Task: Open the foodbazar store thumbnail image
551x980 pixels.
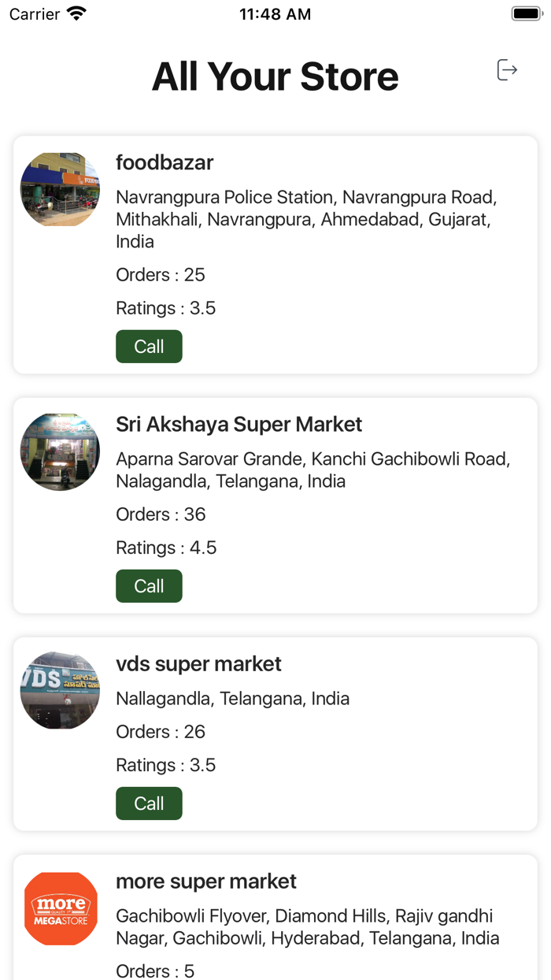Action: [60, 190]
